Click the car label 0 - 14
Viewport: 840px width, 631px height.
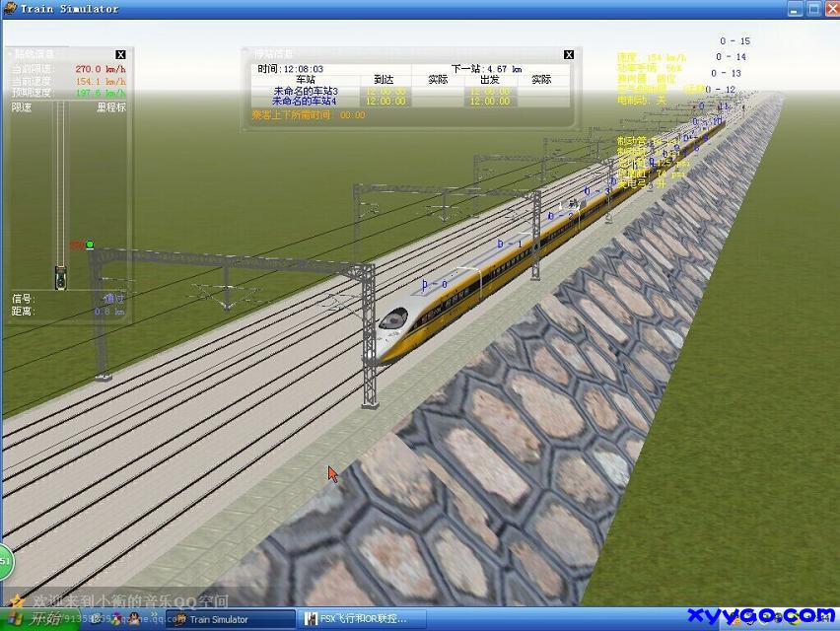pos(731,57)
